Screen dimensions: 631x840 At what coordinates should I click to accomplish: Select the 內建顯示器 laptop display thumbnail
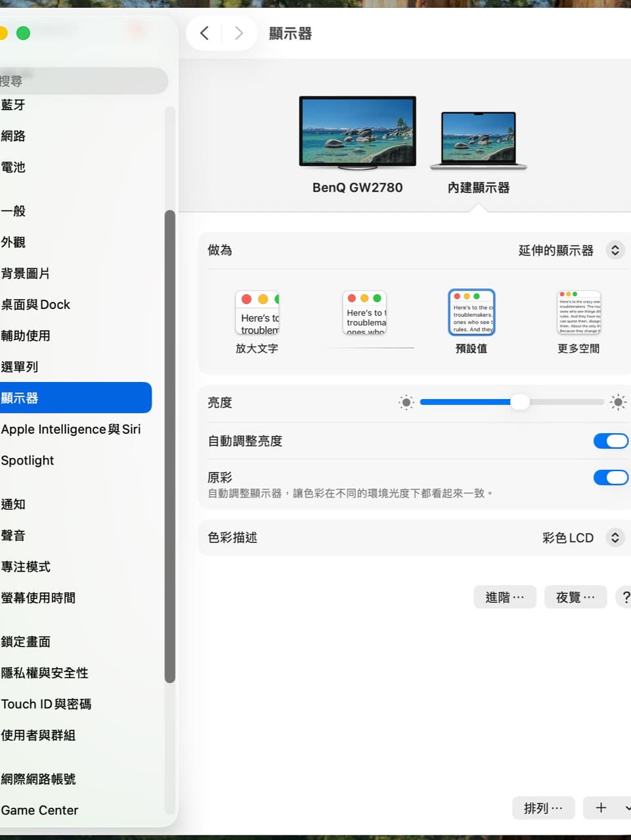point(479,141)
